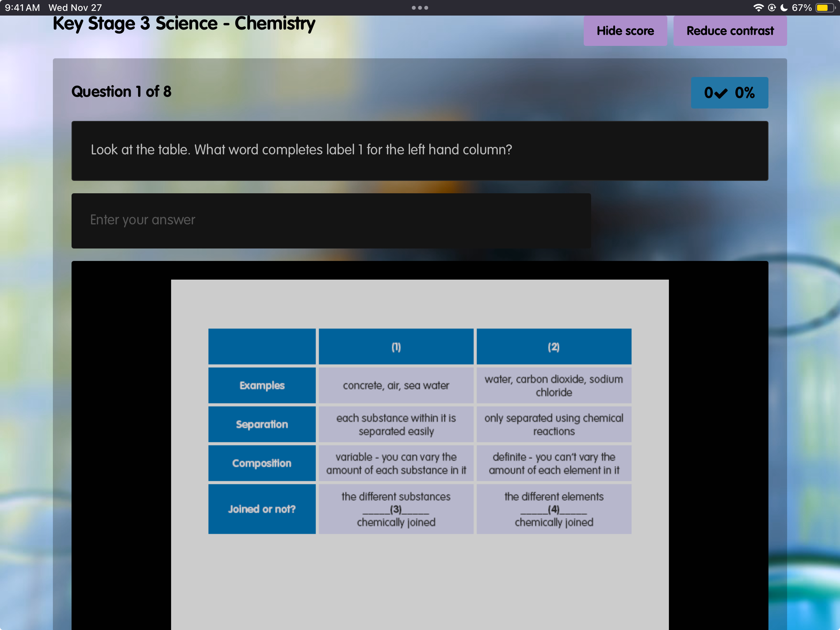Click the cell 'only separated using chemical reactions'
Screen dimensions: 840x630
(554, 424)
